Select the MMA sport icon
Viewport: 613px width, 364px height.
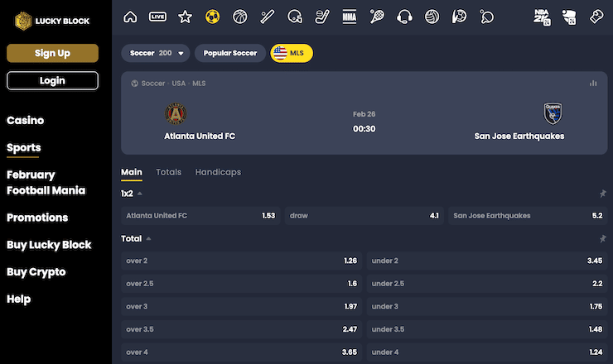pyautogui.click(x=349, y=17)
